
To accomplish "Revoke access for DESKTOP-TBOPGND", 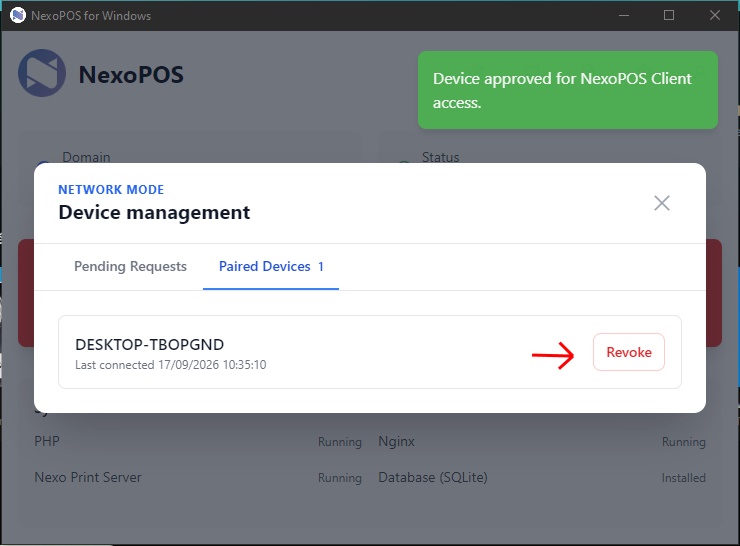I will (x=629, y=352).
